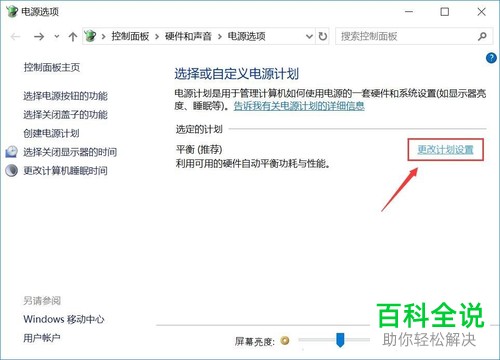Open Windows 移动中心 link
Image resolution: width=500 pixels, height=360 pixels.
(x=64, y=319)
